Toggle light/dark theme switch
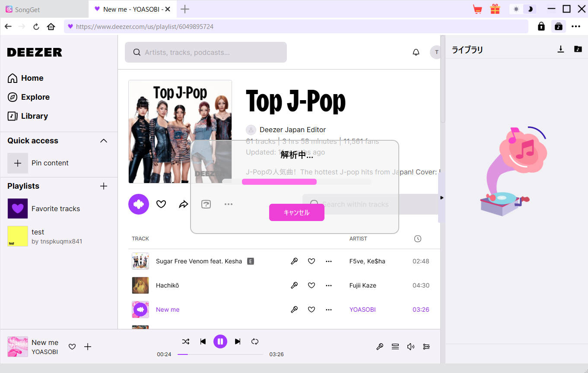 (523, 9)
